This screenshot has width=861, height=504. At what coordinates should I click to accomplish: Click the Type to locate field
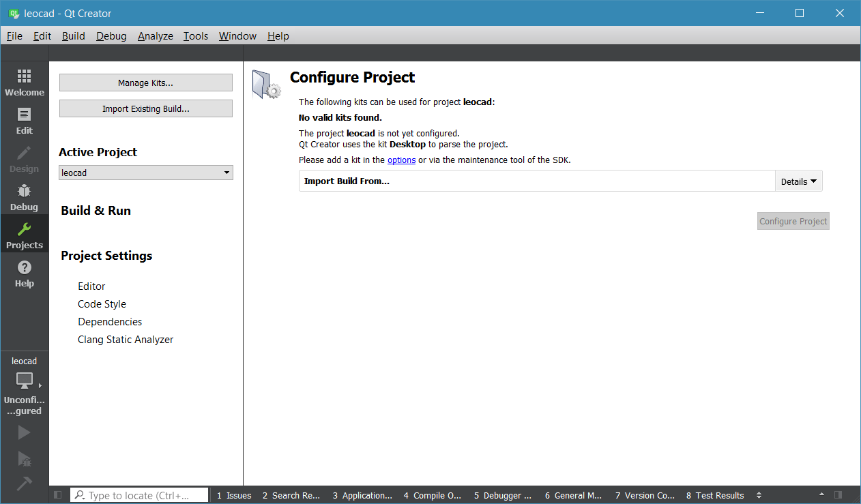point(139,495)
